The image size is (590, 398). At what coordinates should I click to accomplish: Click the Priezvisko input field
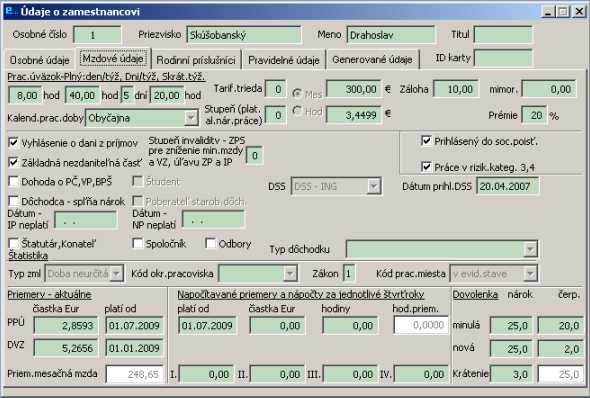[244, 35]
